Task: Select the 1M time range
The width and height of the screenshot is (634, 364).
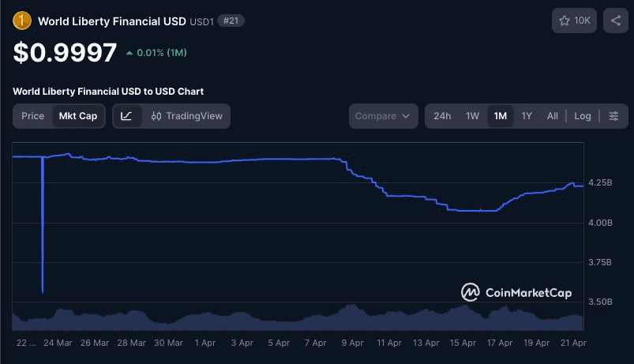Action: [500, 116]
